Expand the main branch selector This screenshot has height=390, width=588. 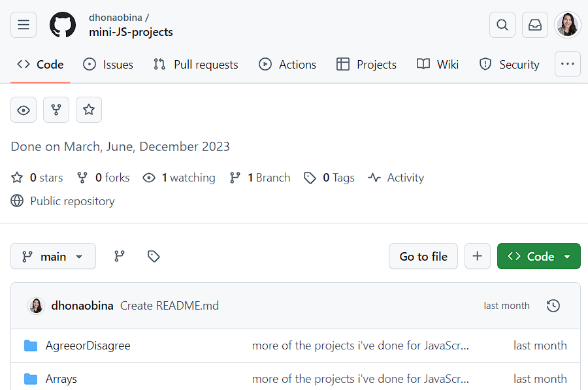pyautogui.click(x=53, y=256)
